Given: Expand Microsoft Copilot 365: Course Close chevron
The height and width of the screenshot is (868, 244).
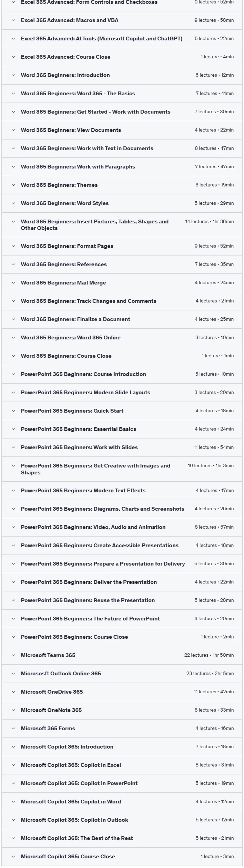Looking at the screenshot, I should [x=13, y=857].
